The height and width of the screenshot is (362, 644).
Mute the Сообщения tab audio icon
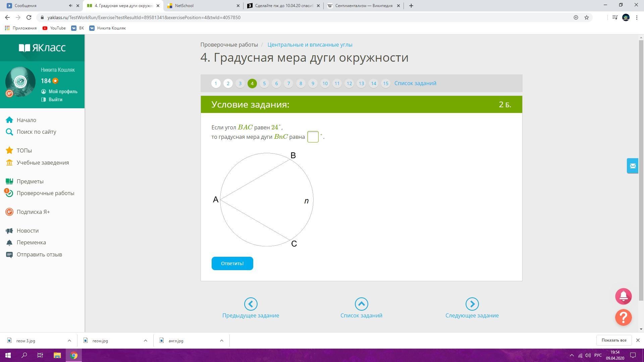(70, 6)
